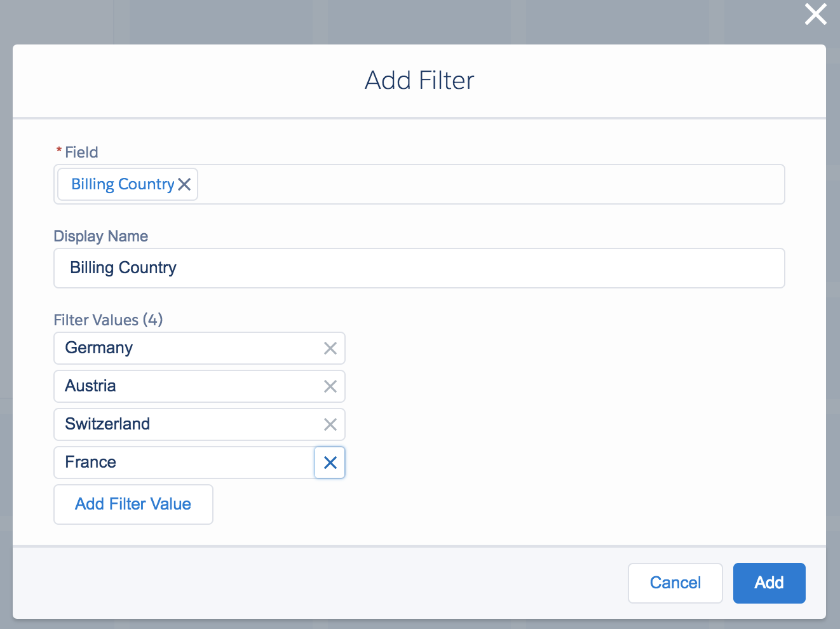The image size is (840, 629).
Task: Confirm with the blue Add button
Action: click(x=769, y=583)
